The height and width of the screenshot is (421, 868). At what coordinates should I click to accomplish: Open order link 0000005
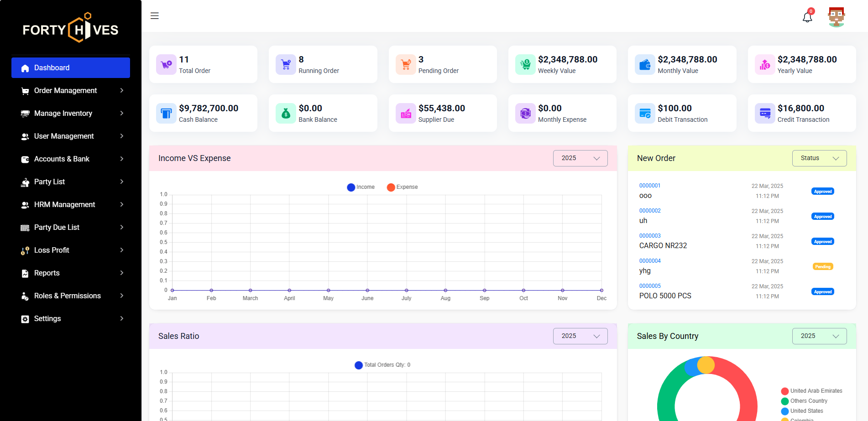pos(650,286)
